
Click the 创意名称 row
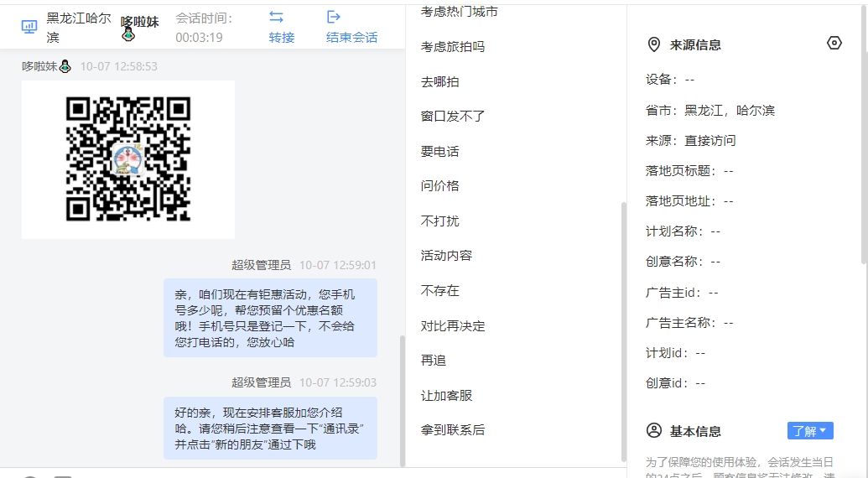(683, 261)
